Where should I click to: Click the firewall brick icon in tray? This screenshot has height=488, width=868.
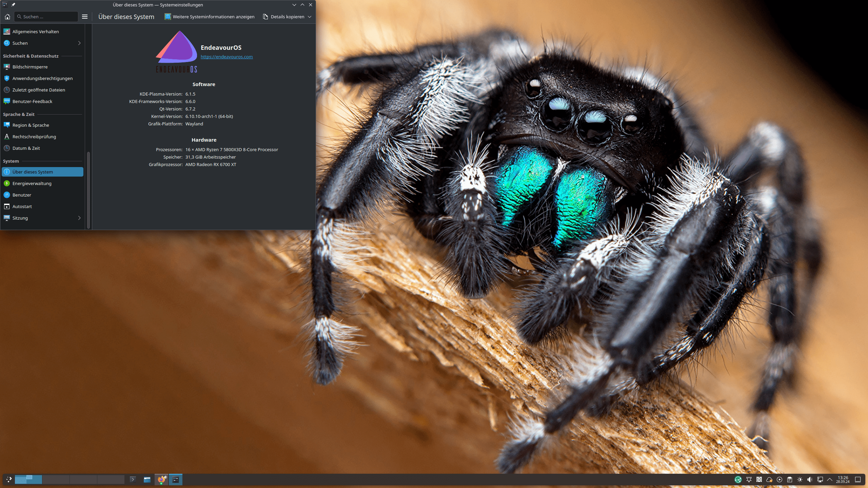(759, 479)
